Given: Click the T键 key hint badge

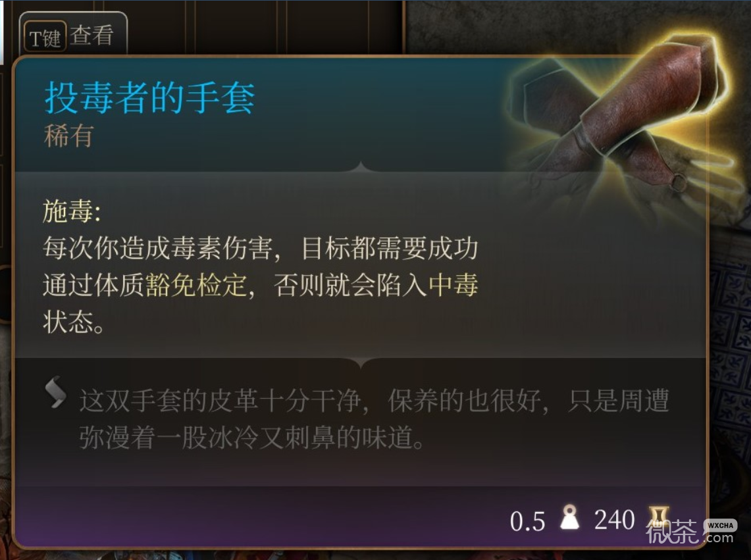Looking at the screenshot, I should pos(45,37).
